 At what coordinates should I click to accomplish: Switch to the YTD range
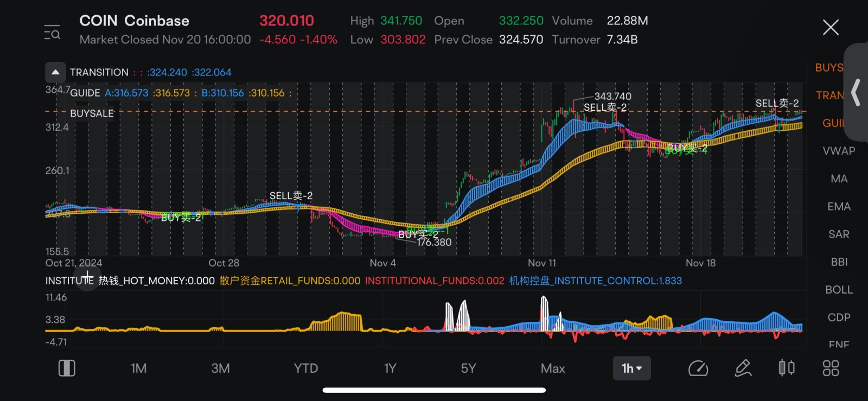[x=306, y=368]
